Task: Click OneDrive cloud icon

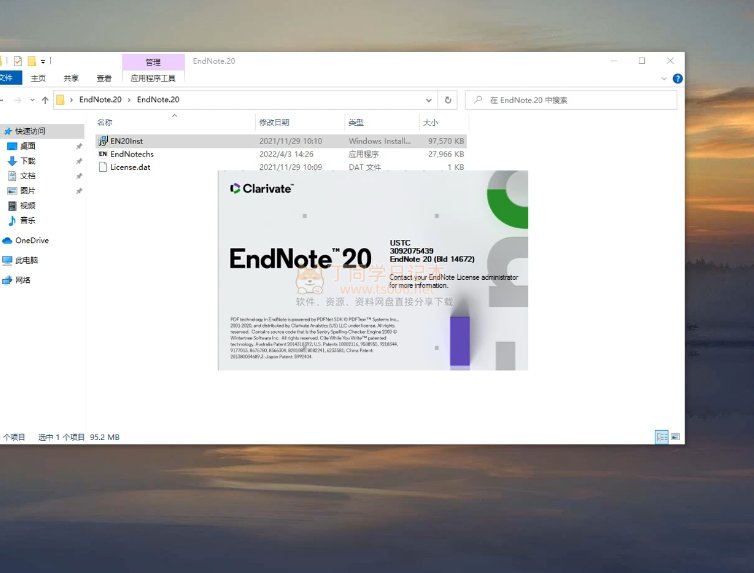Action: pos(7,240)
